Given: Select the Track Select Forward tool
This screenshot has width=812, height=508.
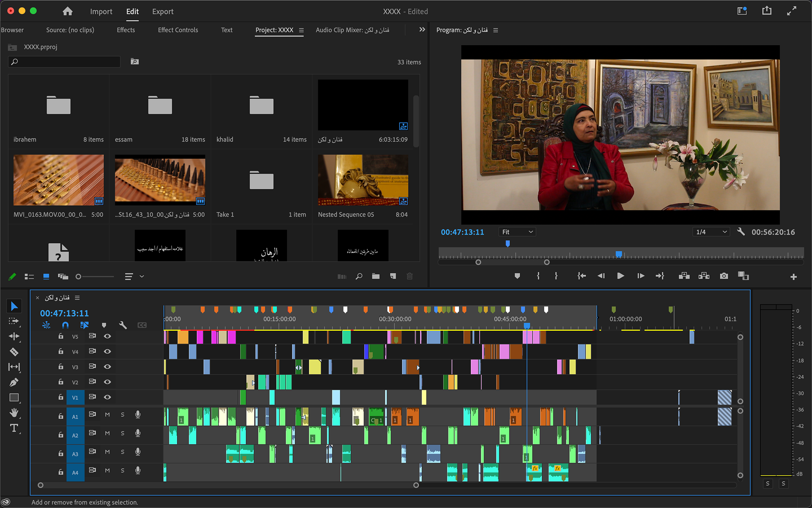Looking at the screenshot, I should [14, 321].
